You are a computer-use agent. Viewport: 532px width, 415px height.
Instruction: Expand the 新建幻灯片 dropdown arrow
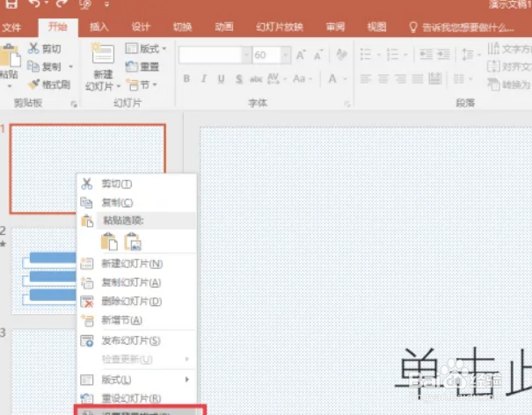click(119, 86)
